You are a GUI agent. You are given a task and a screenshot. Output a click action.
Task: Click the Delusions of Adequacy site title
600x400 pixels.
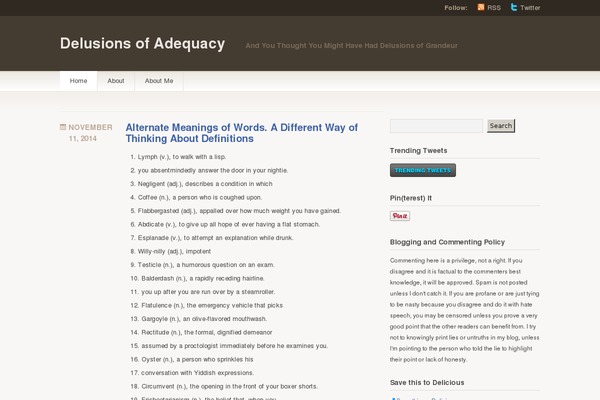pos(142,43)
